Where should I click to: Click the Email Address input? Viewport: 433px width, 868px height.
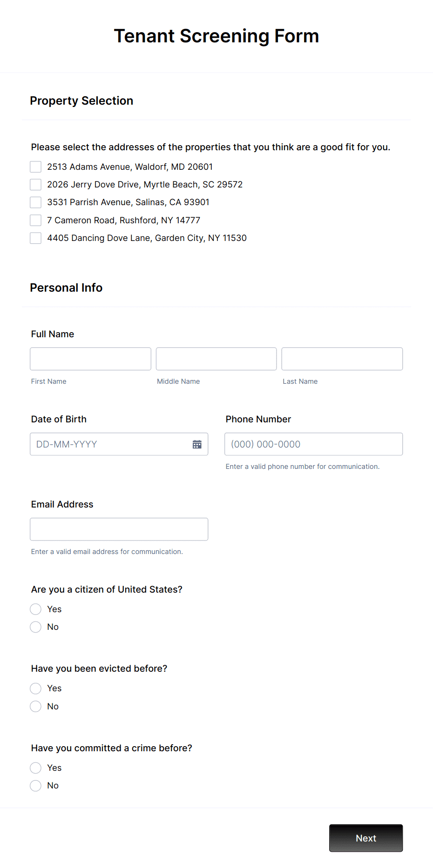click(x=119, y=529)
